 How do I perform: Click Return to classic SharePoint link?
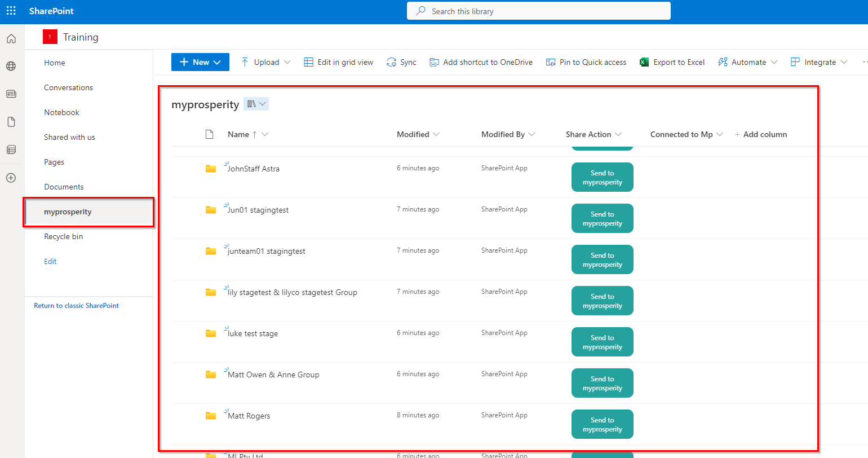pos(76,306)
